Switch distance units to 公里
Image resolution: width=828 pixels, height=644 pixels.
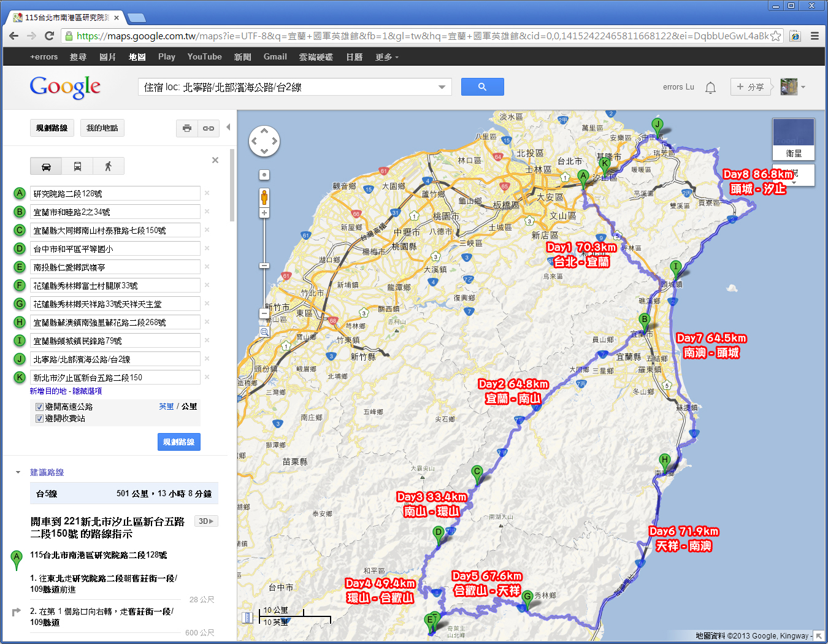click(x=190, y=407)
